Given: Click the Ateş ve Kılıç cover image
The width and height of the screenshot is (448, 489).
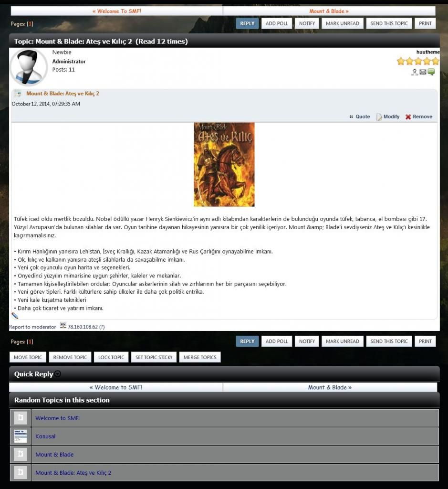Looking at the screenshot, I should pyautogui.click(x=224, y=164).
